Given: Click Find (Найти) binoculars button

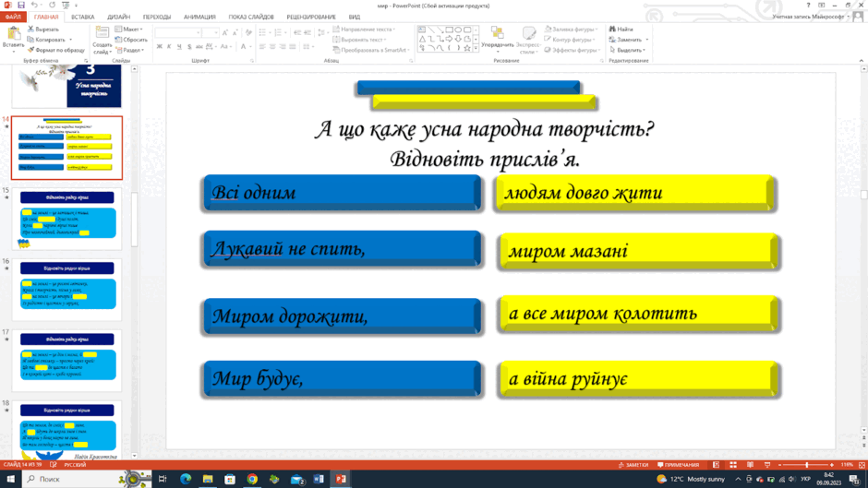Looking at the screenshot, I should tap(621, 29).
